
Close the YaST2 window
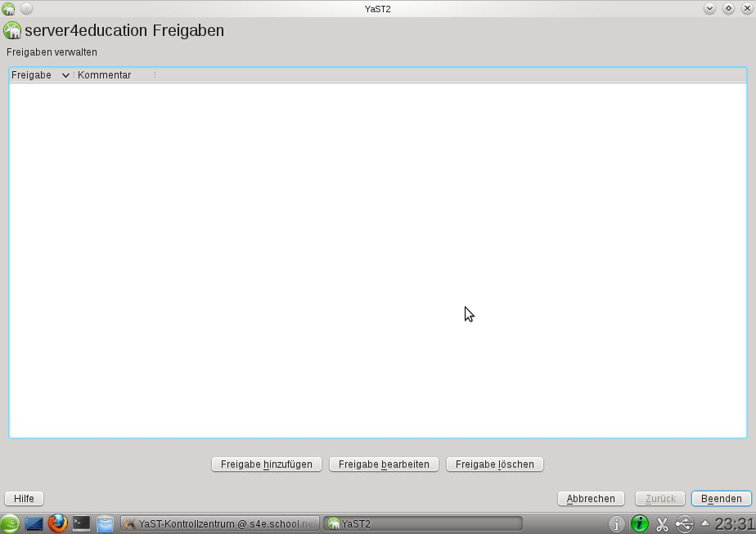(747, 9)
